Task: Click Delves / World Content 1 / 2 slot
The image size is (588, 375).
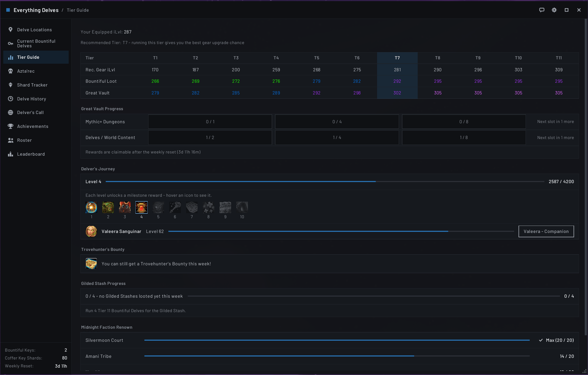Action: click(210, 137)
